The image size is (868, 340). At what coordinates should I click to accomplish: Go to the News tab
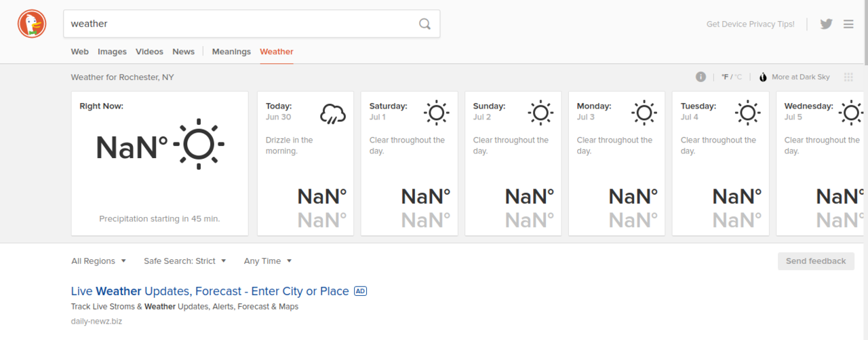pos(183,52)
